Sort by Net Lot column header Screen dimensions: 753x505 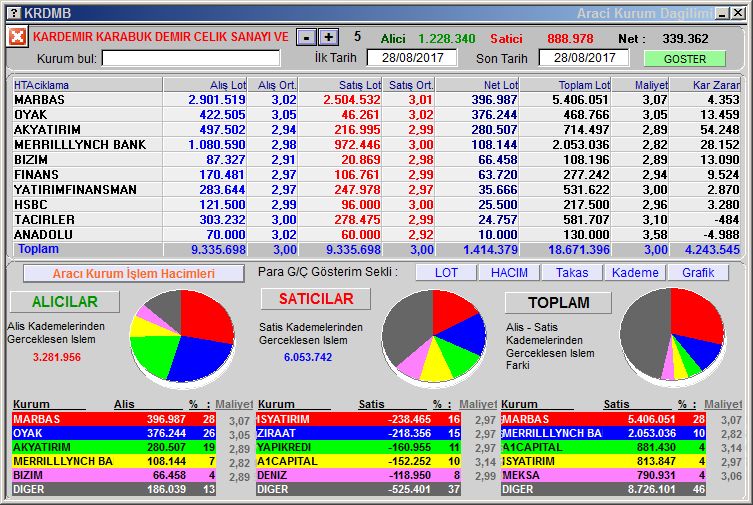point(477,85)
